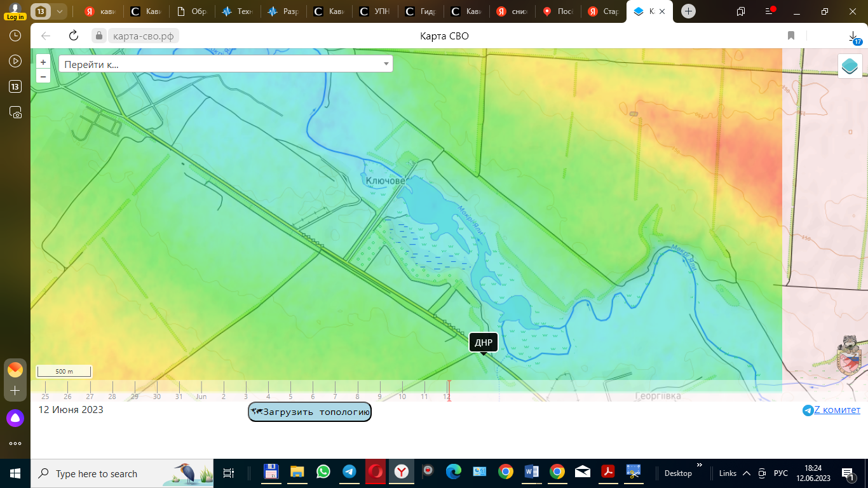Reload the page with refresh icon
868x488 pixels.
coord(74,36)
